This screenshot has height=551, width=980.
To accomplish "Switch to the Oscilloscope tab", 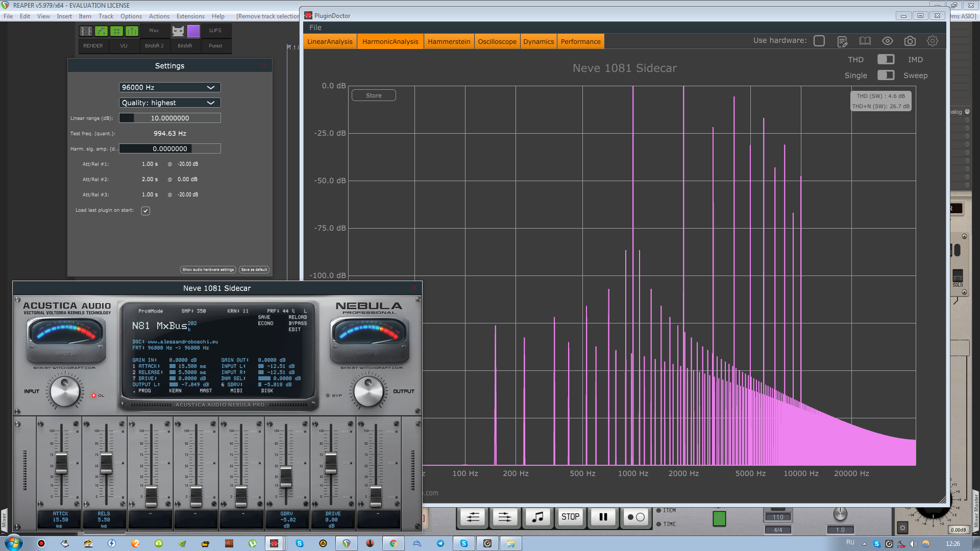I will pyautogui.click(x=497, y=41).
